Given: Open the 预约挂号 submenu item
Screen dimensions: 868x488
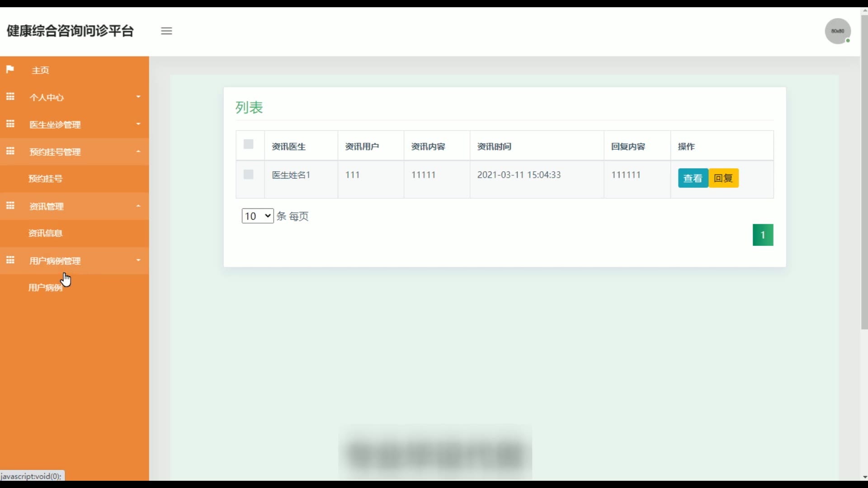Looking at the screenshot, I should [45, 178].
